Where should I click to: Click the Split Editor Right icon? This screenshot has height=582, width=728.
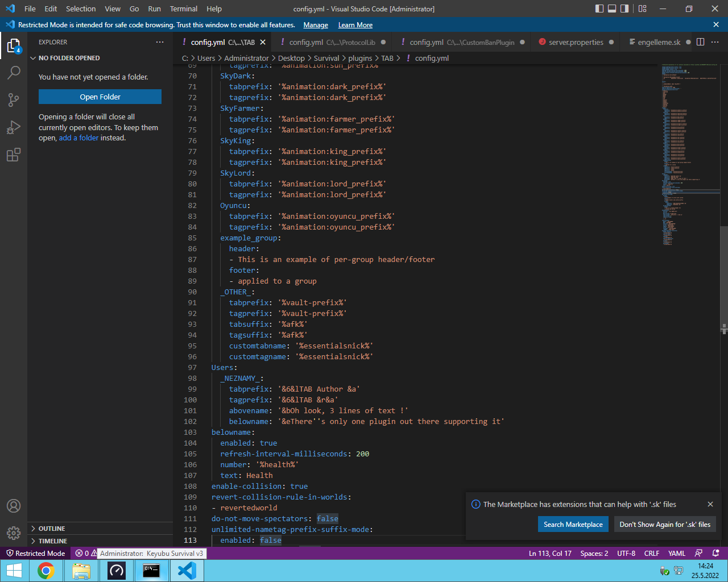(701, 42)
